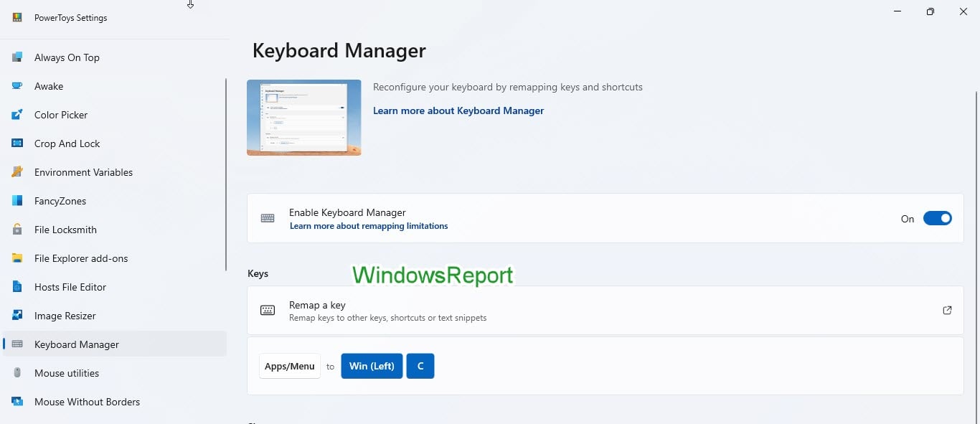
Task: Click the PowerToys app logo icon
Action: coord(17,18)
